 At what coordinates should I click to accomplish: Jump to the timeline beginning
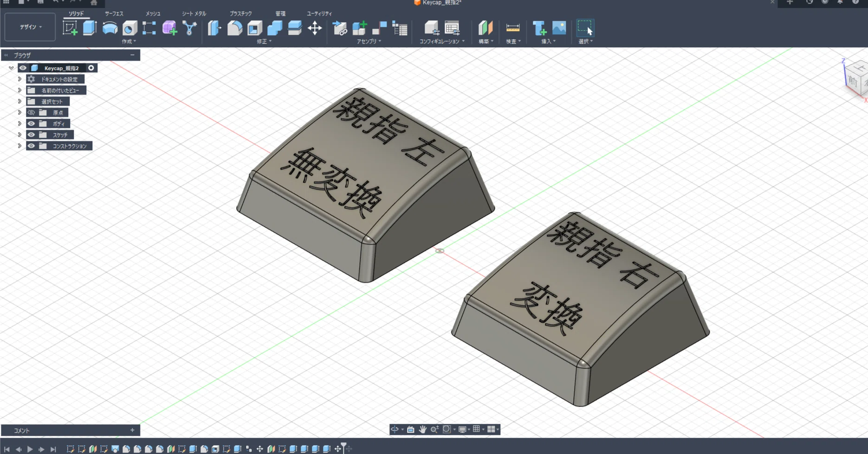click(7, 449)
